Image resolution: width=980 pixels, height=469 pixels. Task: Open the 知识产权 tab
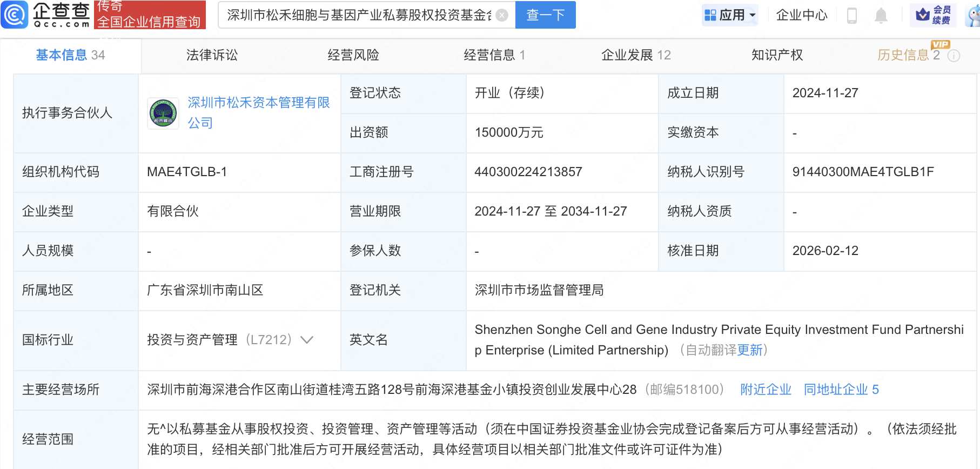tap(777, 55)
